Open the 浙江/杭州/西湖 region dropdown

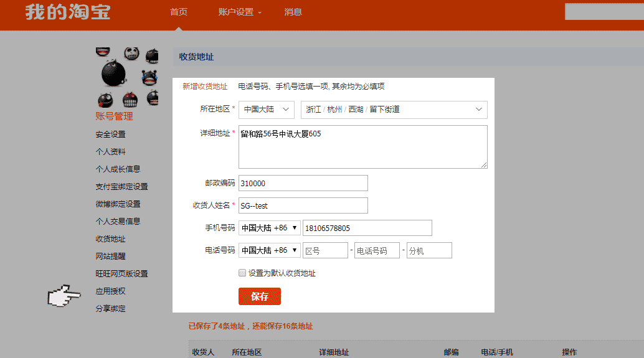pyautogui.click(x=394, y=110)
